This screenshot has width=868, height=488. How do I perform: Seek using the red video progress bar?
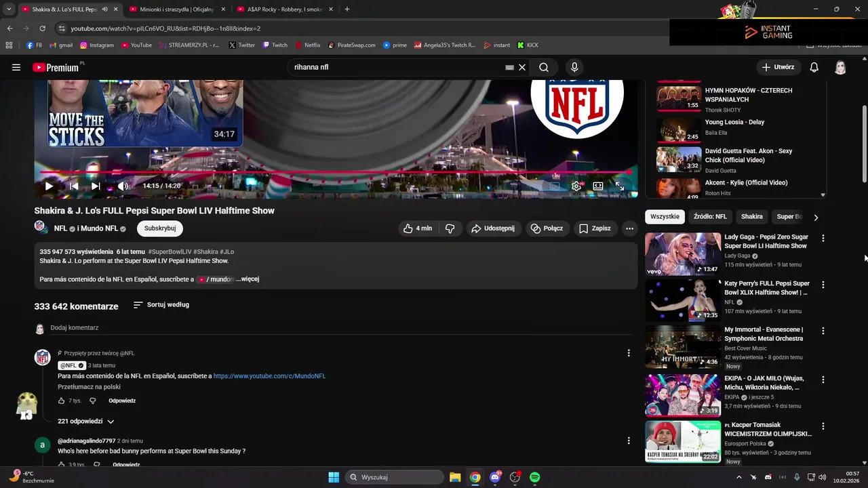point(336,173)
